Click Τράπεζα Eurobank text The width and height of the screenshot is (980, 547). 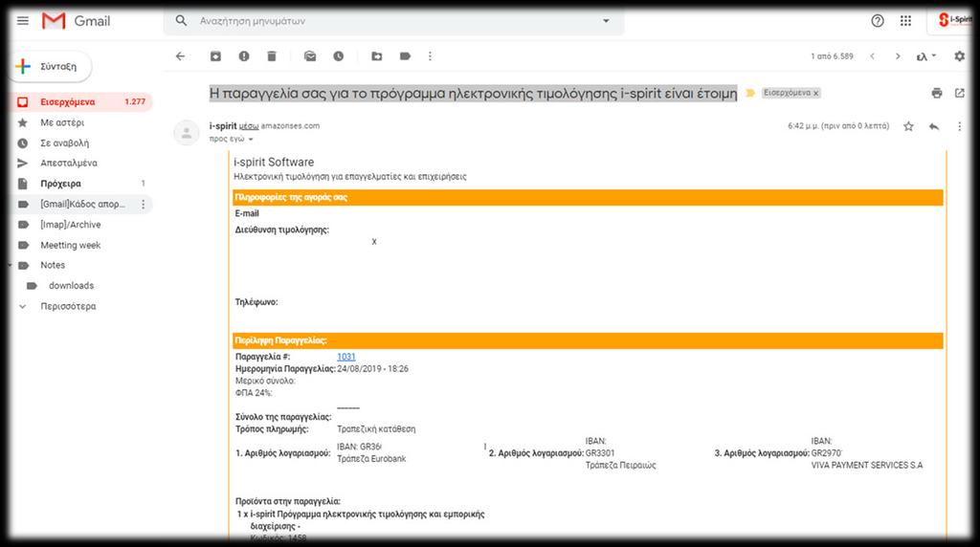click(371, 459)
